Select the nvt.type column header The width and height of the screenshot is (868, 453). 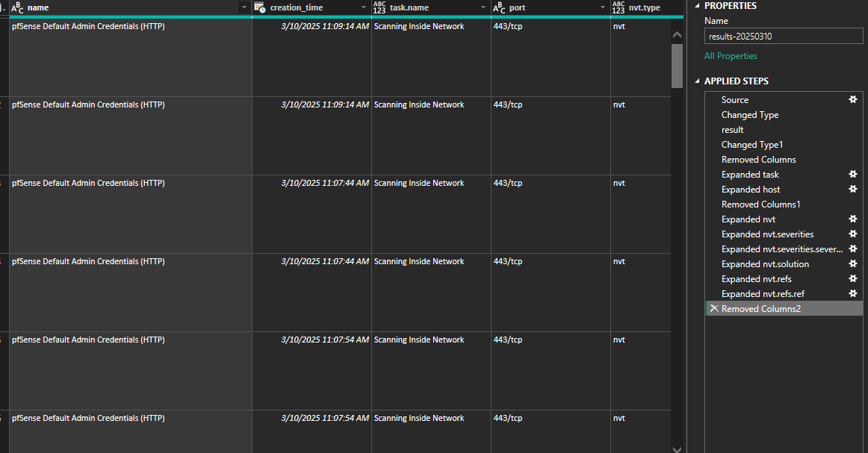[647, 7]
